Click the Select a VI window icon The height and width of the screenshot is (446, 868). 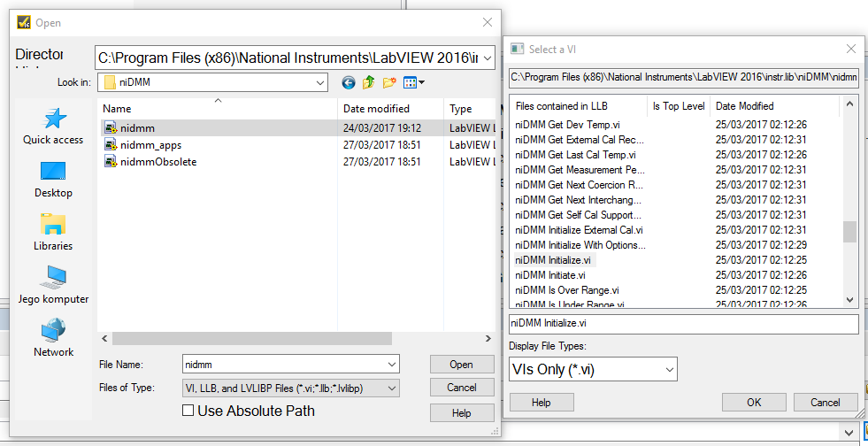(x=517, y=50)
